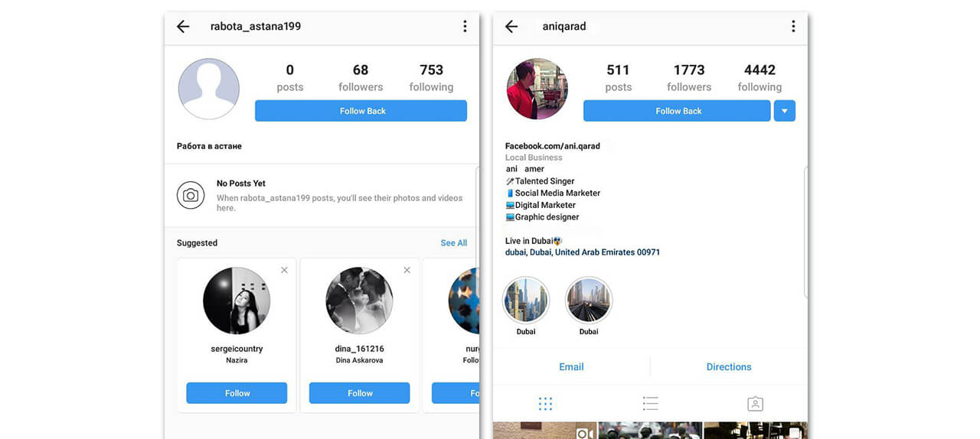980x439 pixels.
Task: Expand suggestions arrow beside aniqarad Follow Back
Action: point(785,111)
